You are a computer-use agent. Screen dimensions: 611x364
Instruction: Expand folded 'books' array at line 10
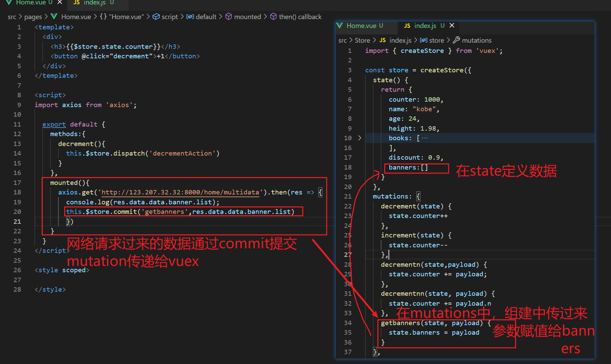click(x=360, y=138)
